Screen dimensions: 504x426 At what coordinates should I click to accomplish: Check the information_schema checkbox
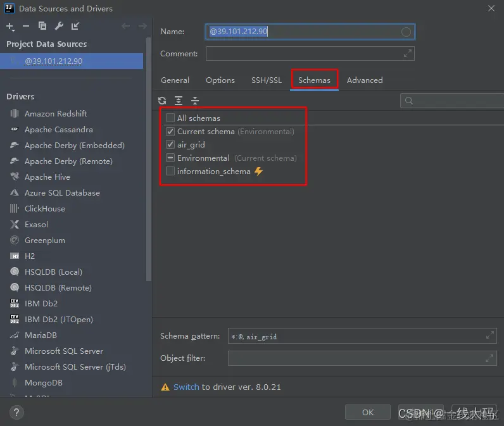point(170,172)
